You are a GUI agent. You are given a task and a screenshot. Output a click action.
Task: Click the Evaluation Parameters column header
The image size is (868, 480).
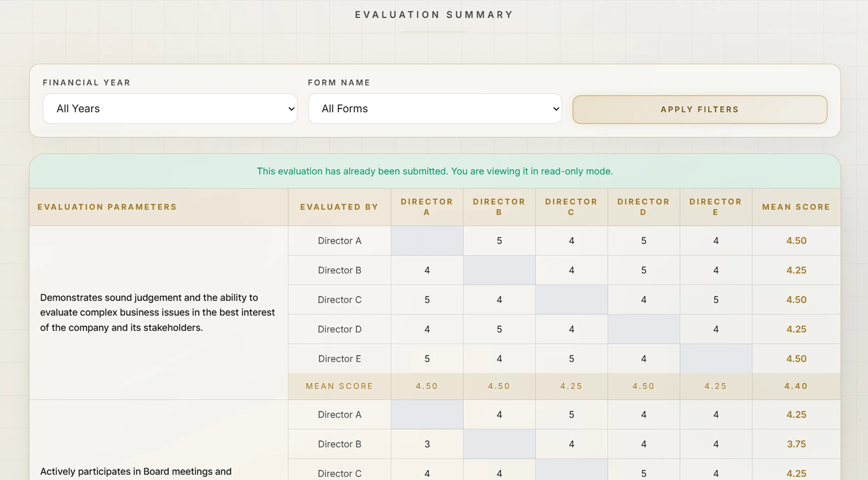(x=107, y=207)
